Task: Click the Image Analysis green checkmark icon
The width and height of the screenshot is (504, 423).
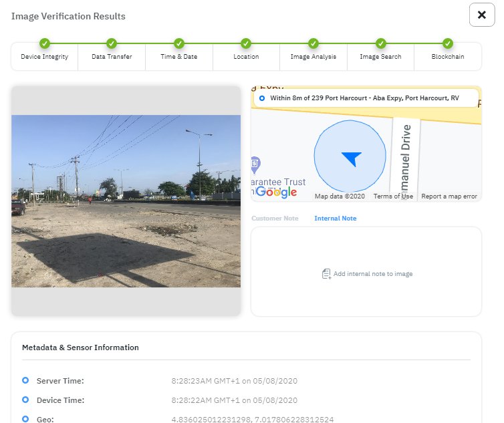Action: (x=313, y=43)
